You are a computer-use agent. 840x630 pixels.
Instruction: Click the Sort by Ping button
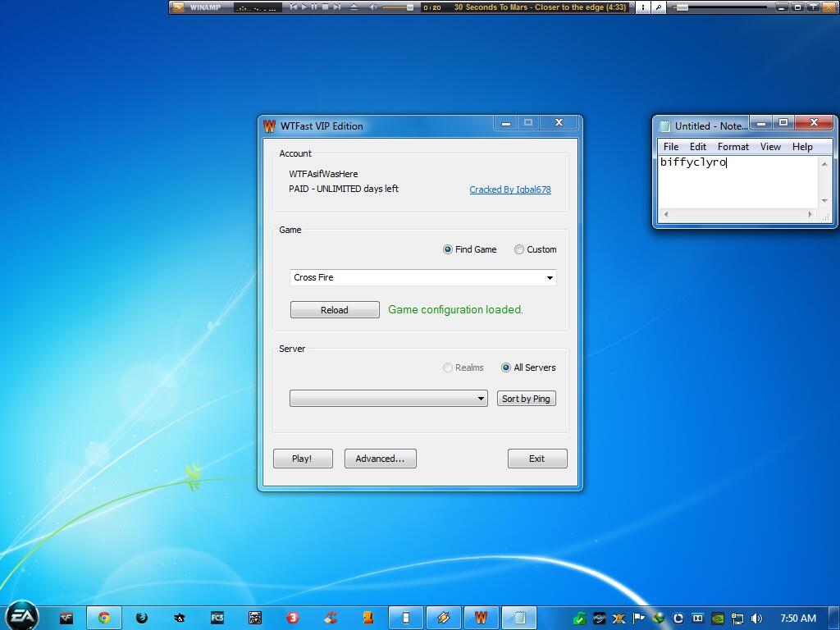pos(526,399)
